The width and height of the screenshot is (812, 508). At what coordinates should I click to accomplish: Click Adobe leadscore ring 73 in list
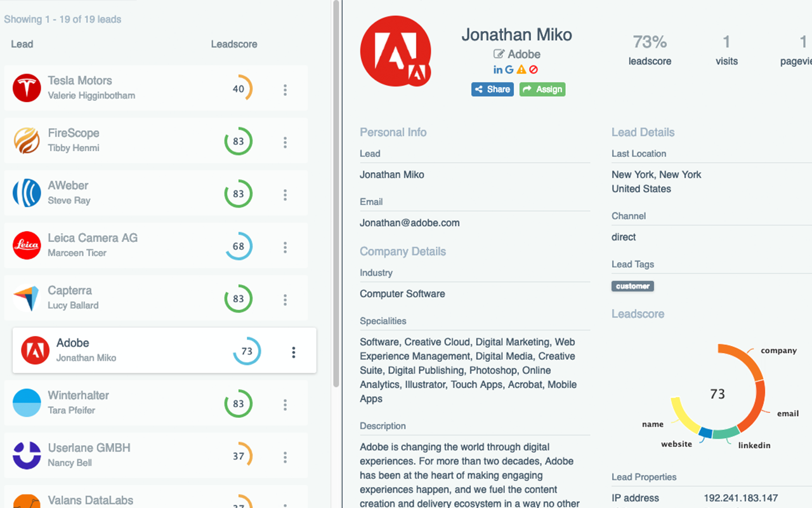(247, 351)
